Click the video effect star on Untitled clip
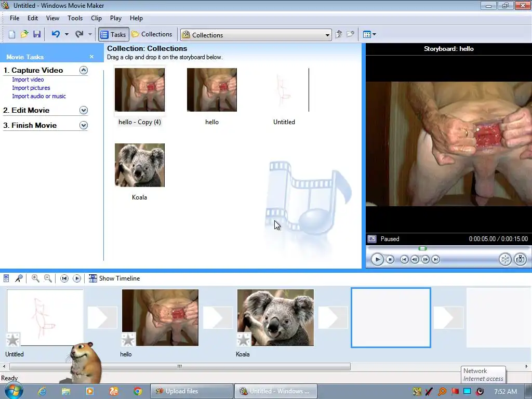 [x=13, y=339]
